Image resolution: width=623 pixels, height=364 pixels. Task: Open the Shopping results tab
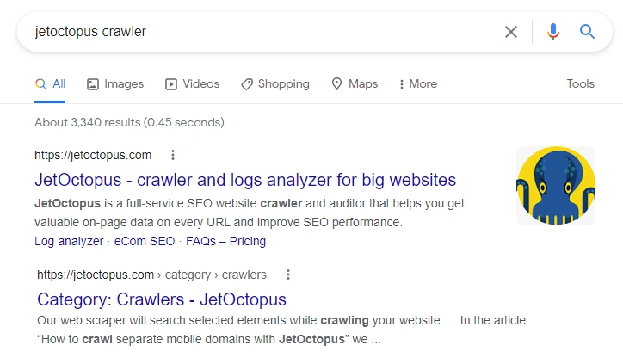[x=274, y=83]
